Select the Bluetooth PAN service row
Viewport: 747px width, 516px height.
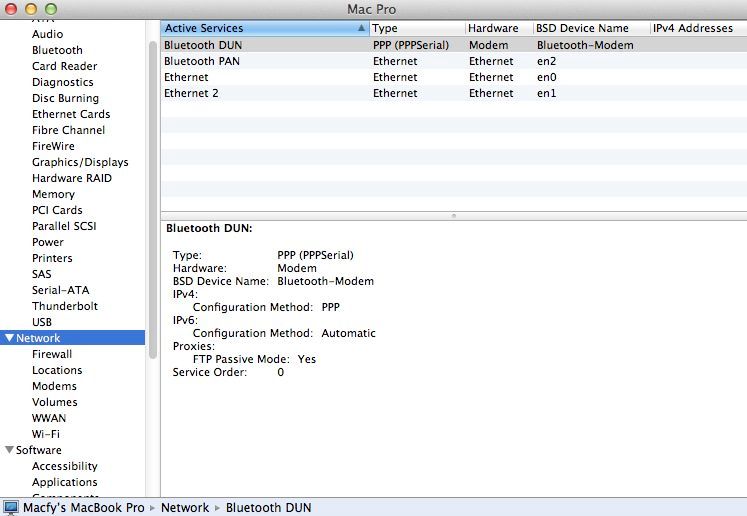[454, 61]
